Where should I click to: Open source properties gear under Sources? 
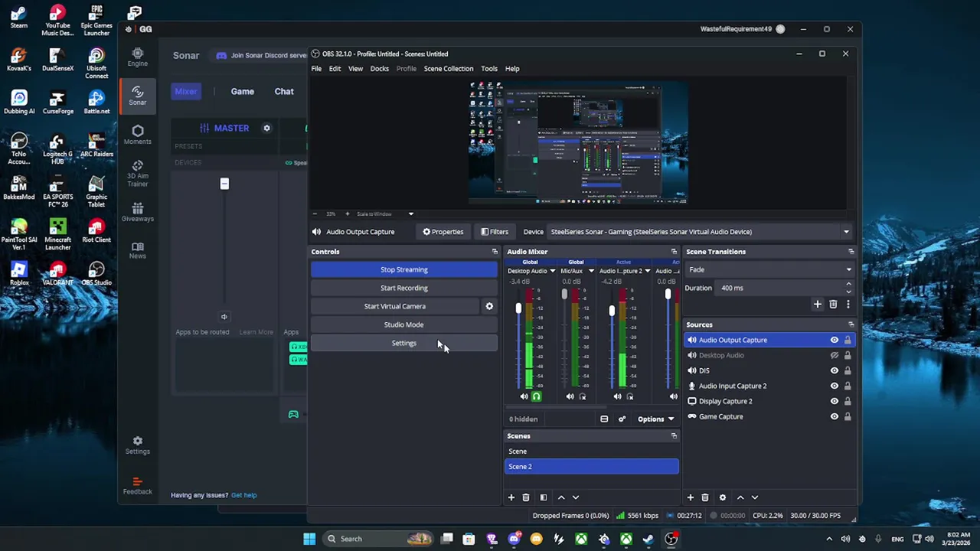(722, 497)
